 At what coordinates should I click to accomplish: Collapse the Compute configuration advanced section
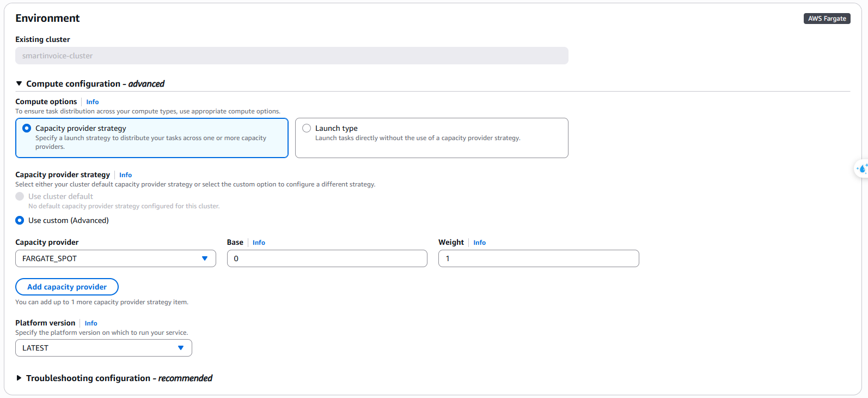[19, 84]
